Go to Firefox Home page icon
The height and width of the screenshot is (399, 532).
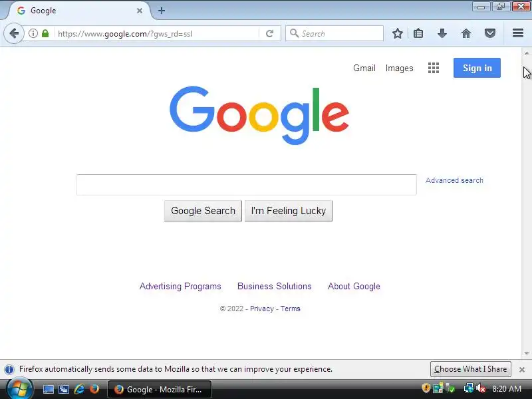[466, 33]
